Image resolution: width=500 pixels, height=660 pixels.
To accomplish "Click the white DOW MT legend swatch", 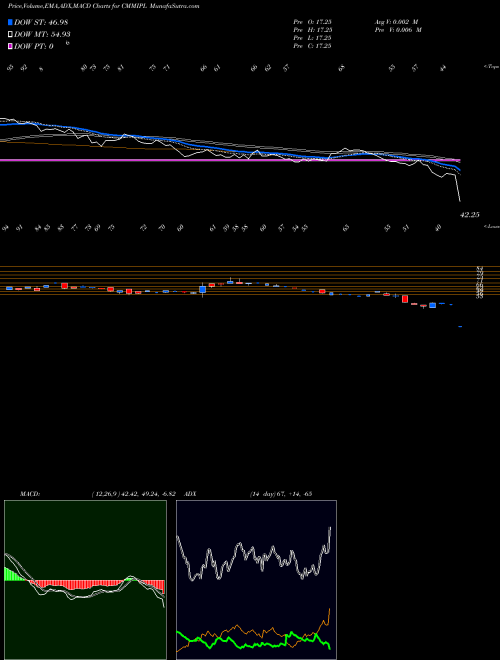I will coord(11,35).
